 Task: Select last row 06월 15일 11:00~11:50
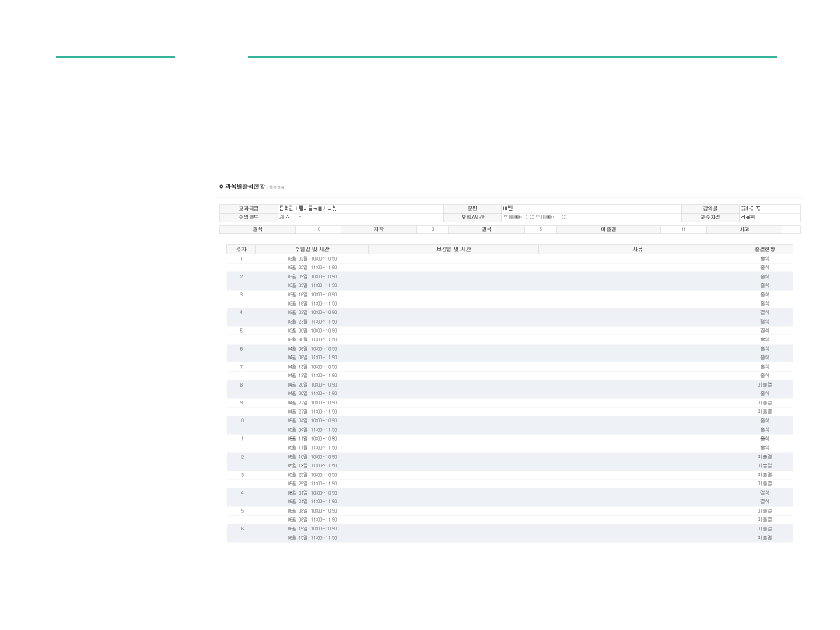pyautogui.click(x=312, y=537)
